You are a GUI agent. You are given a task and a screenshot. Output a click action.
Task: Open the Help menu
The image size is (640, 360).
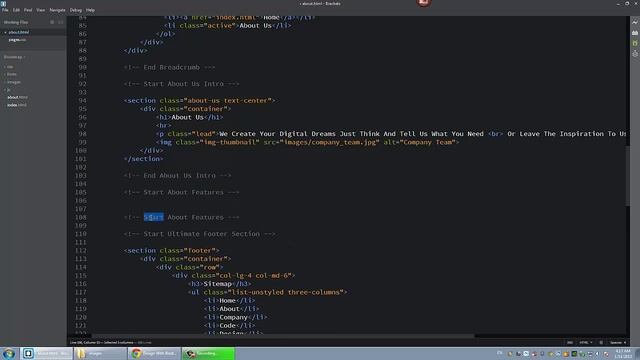(x=90, y=10)
